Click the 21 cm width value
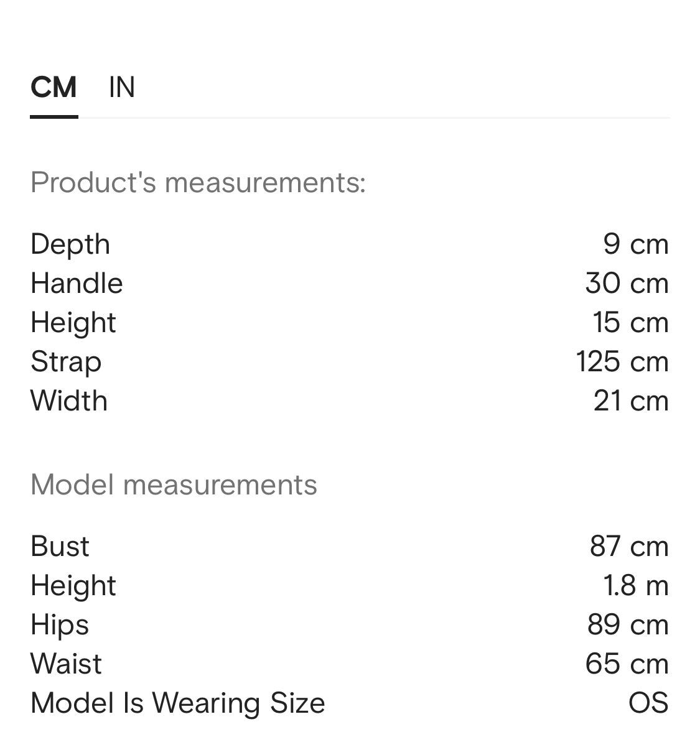Viewport: 700px width, 732px height. coord(631,401)
